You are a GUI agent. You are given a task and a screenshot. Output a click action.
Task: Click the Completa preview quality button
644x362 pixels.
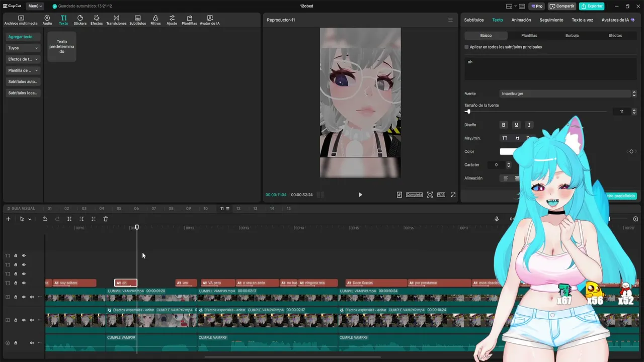click(414, 195)
